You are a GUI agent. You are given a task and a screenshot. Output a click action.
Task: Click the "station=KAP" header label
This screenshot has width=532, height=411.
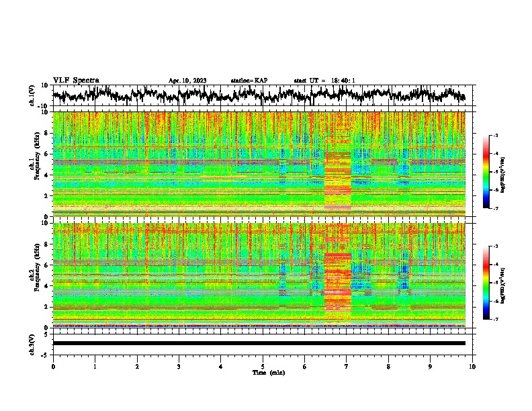click(x=249, y=81)
